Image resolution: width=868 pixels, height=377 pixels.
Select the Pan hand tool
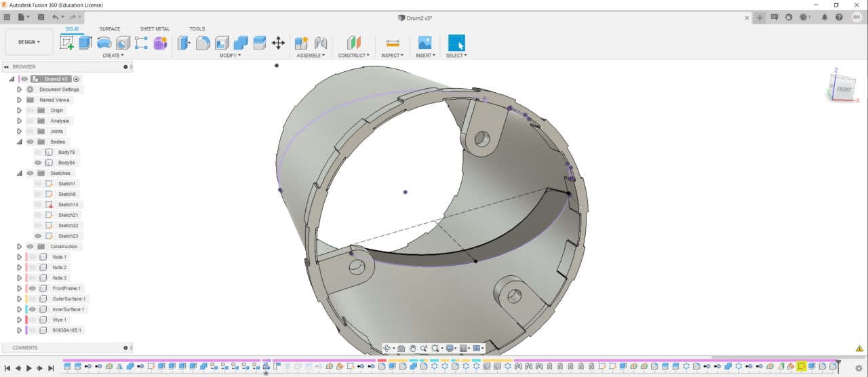pos(412,349)
